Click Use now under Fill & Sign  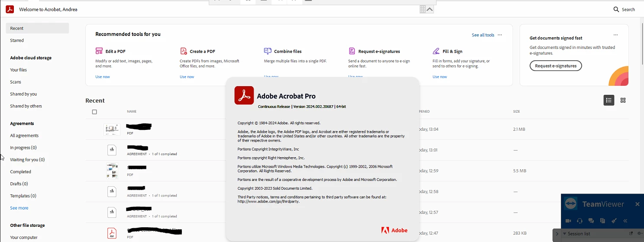pos(440,77)
